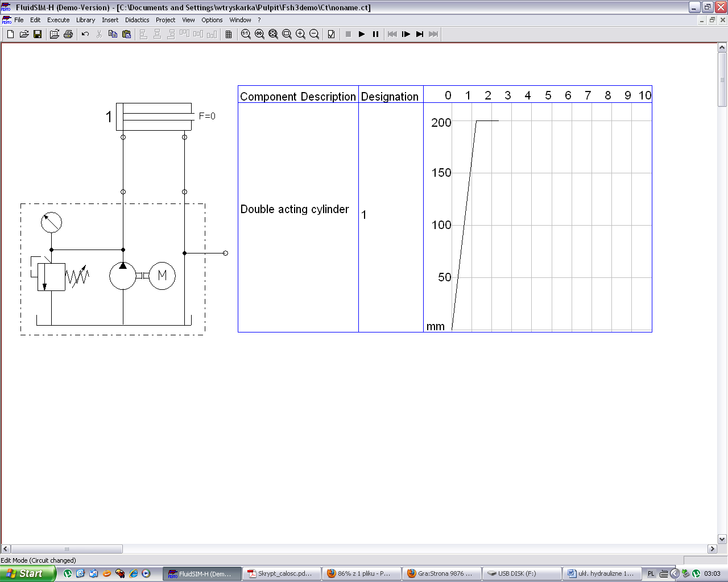Switch to USB DISK (F:) taskbar window

click(522, 573)
